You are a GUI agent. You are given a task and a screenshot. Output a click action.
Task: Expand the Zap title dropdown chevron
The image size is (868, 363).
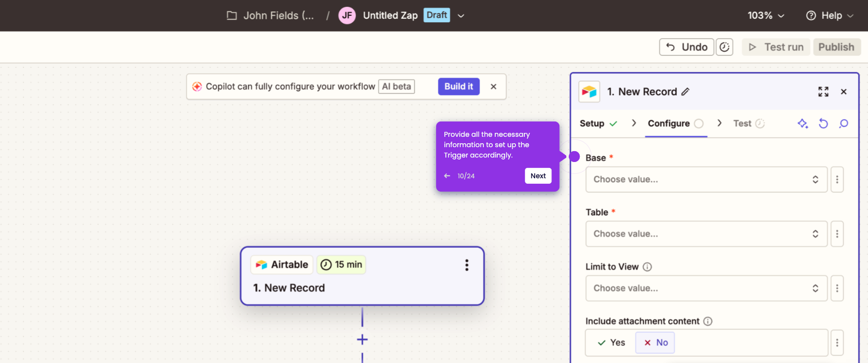click(461, 16)
